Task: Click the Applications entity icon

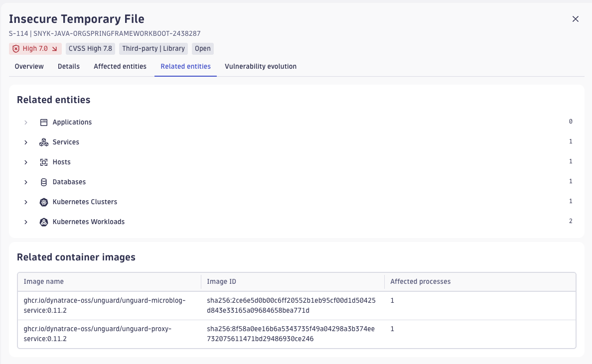Action: coord(44,122)
